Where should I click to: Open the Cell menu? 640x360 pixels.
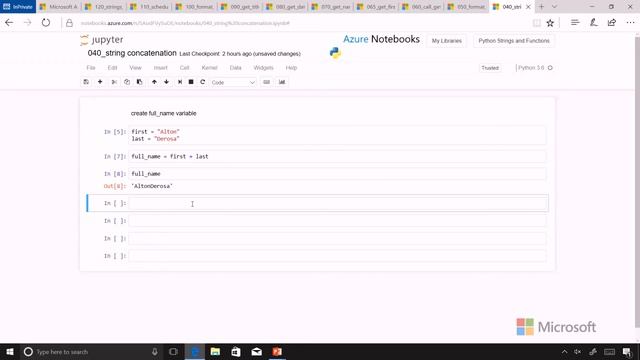(184, 68)
